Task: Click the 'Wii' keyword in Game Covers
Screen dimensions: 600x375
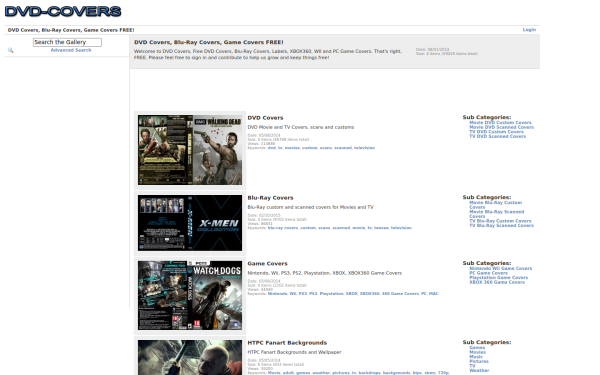Action: tap(293, 293)
